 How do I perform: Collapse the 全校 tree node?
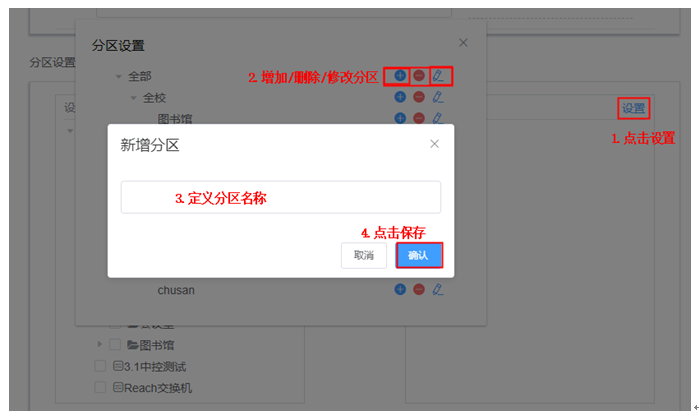click(x=133, y=98)
